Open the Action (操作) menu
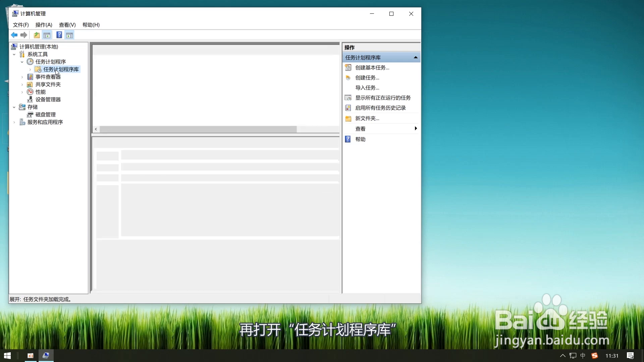 point(44,25)
